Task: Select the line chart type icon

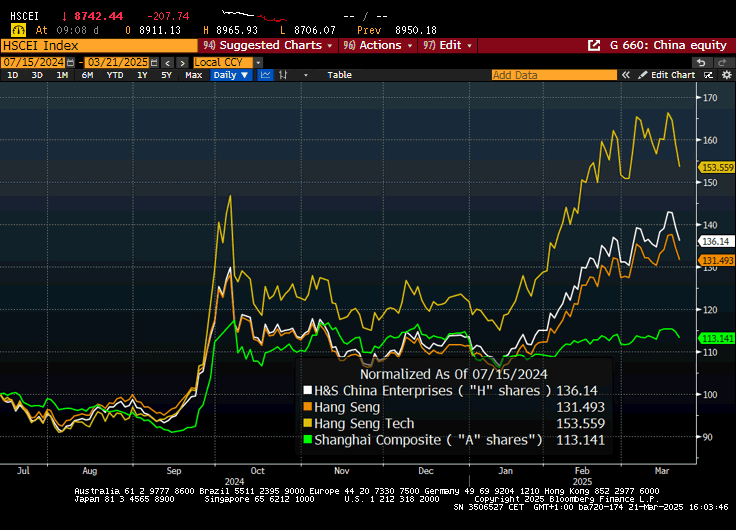Action: coord(265,75)
